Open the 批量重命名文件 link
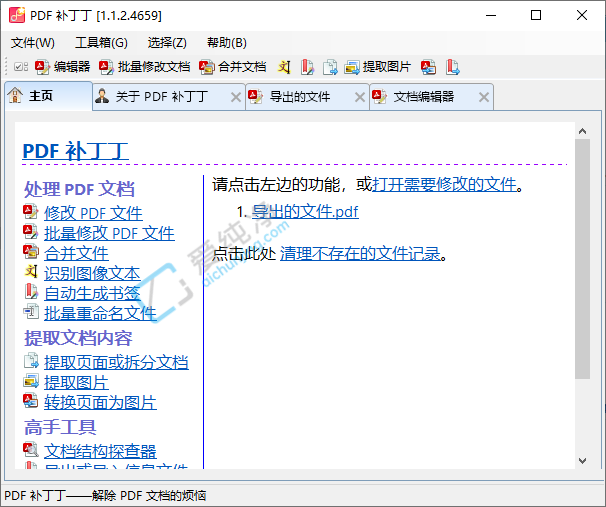This screenshot has height=507, width=606. (100, 313)
